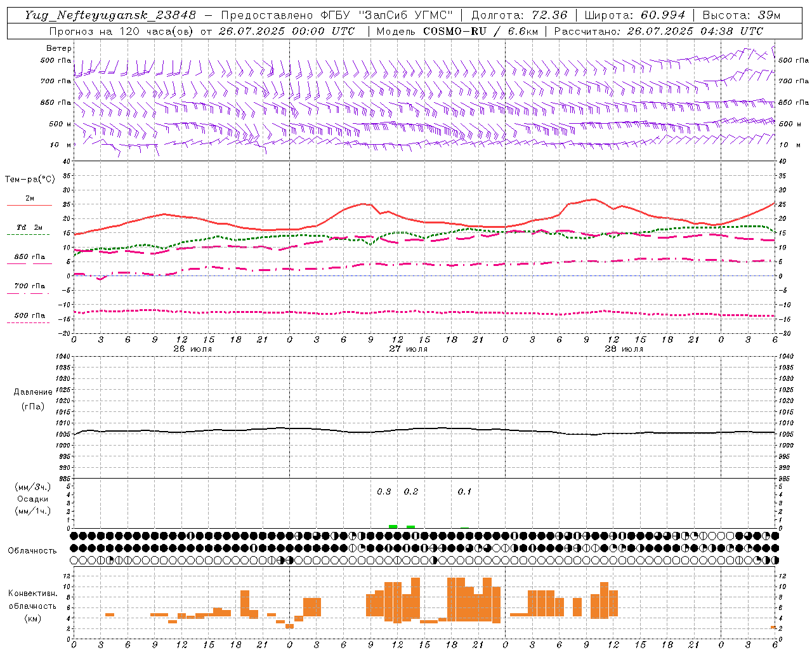Select the Td 2м legend entry

[x=29, y=227]
